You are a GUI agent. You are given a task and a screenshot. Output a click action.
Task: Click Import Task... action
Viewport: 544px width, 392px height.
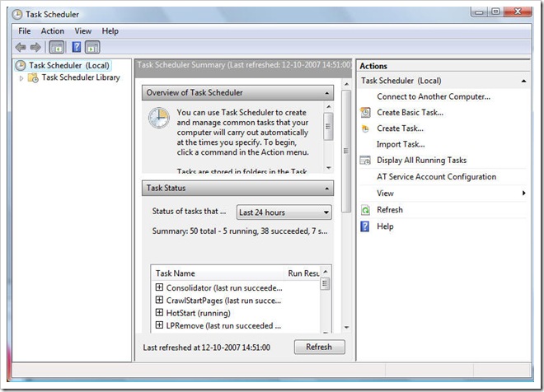401,145
